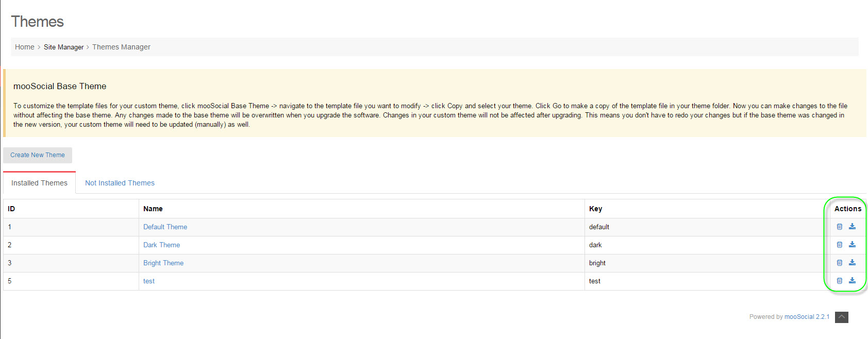Viewport: 868px width, 339px height.
Task: Click trash icon for Dark Theme
Action: click(839, 245)
